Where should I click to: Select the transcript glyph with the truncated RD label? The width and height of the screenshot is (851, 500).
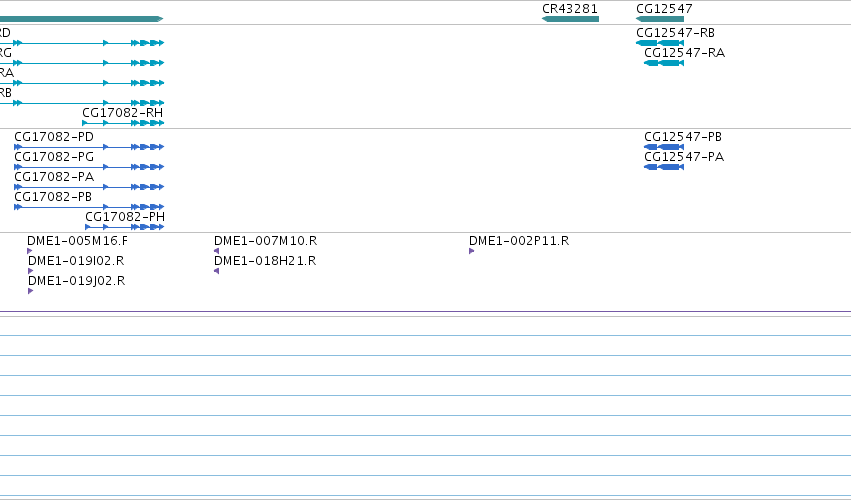click(x=82, y=43)
